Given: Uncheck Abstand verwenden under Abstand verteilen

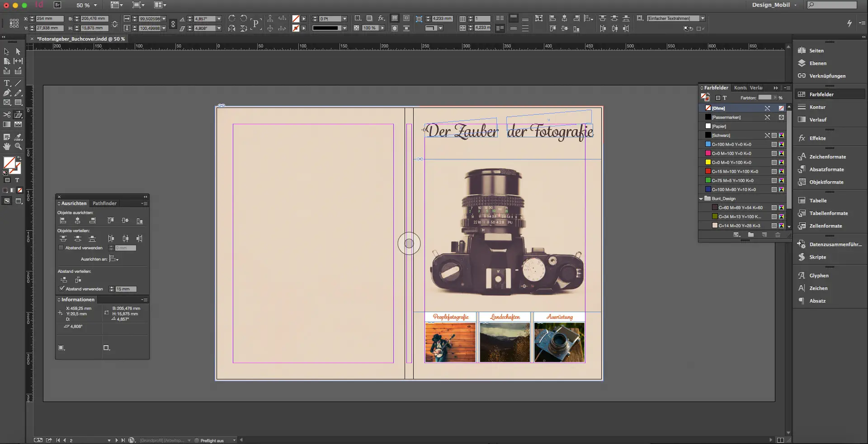Looking at the screenshot, I should point(62,289).
